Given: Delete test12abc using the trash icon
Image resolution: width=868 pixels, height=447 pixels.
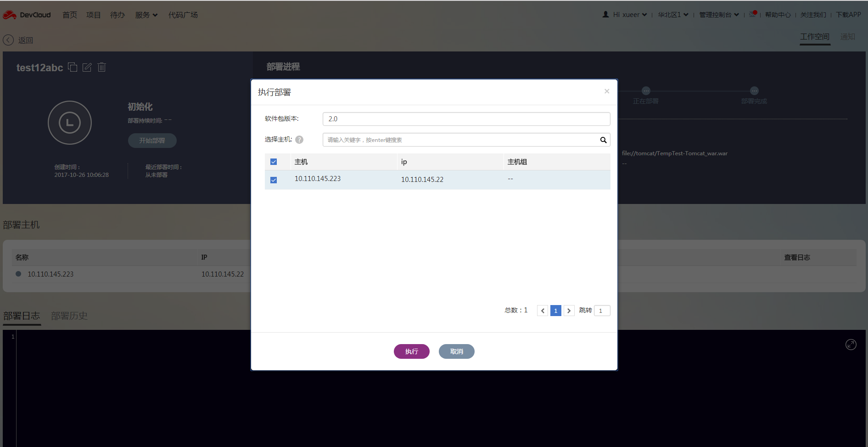Looking at the screenshot, I should (x=102, y=67).
